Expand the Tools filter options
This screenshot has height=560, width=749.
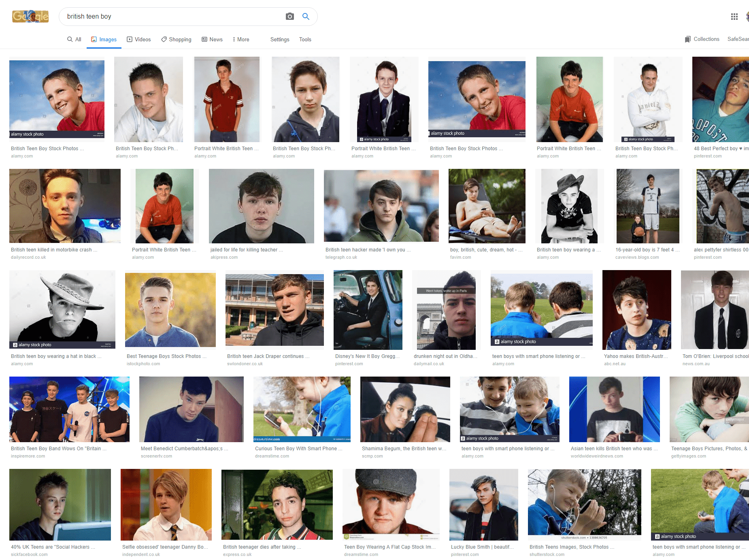[x=305, y=39]
